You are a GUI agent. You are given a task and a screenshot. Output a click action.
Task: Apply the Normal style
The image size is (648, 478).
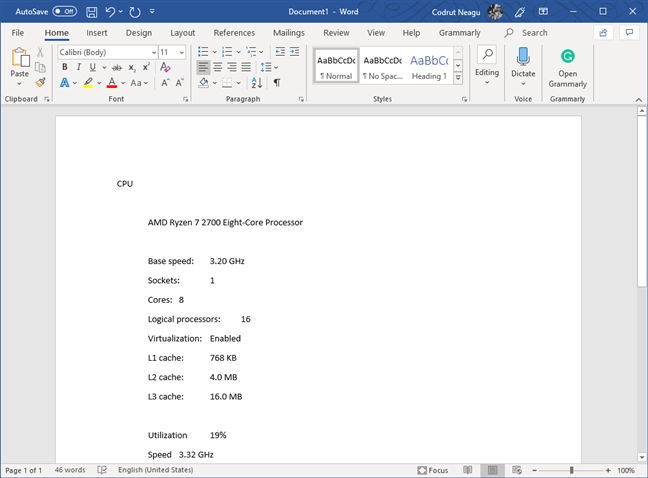coord(336,66)
